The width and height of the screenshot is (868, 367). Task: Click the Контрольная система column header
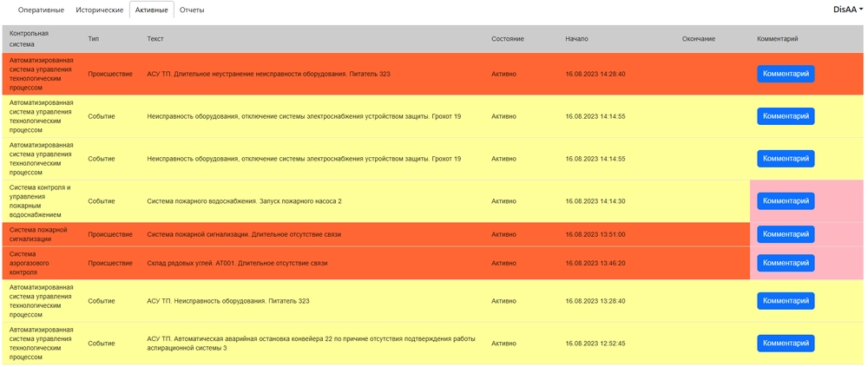pos(29,38)
